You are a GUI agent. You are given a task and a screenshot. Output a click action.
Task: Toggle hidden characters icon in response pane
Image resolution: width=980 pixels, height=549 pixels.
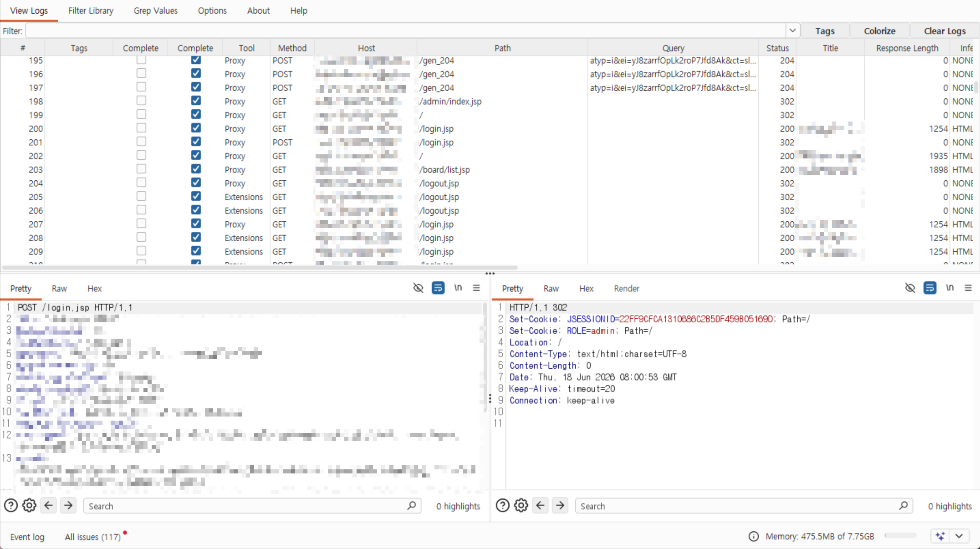pos(910,288)
